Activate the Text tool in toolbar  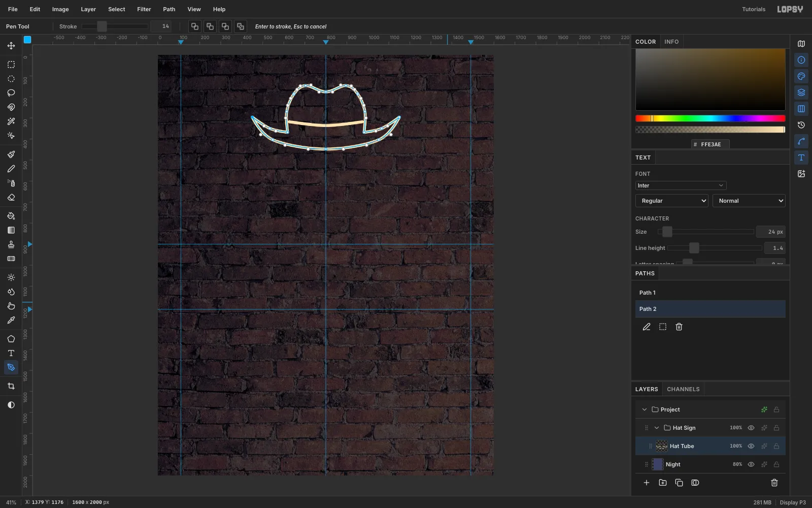click(11, 353)
